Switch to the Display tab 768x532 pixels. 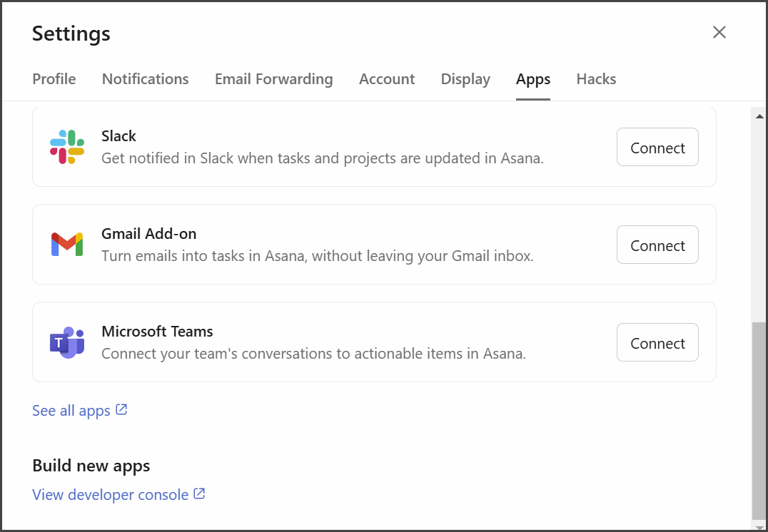click(465, 79)
